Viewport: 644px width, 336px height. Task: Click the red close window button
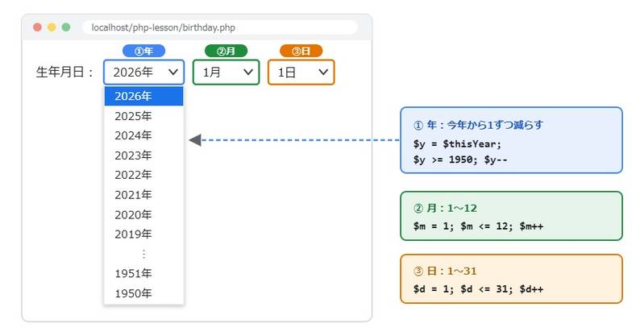pos(37,27)
